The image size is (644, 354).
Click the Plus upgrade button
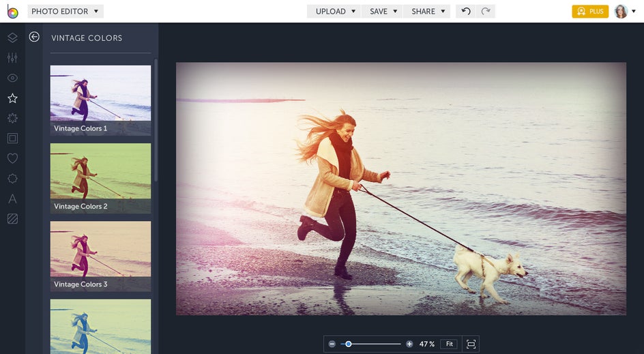pyautogui.click(x=590, y=12)
